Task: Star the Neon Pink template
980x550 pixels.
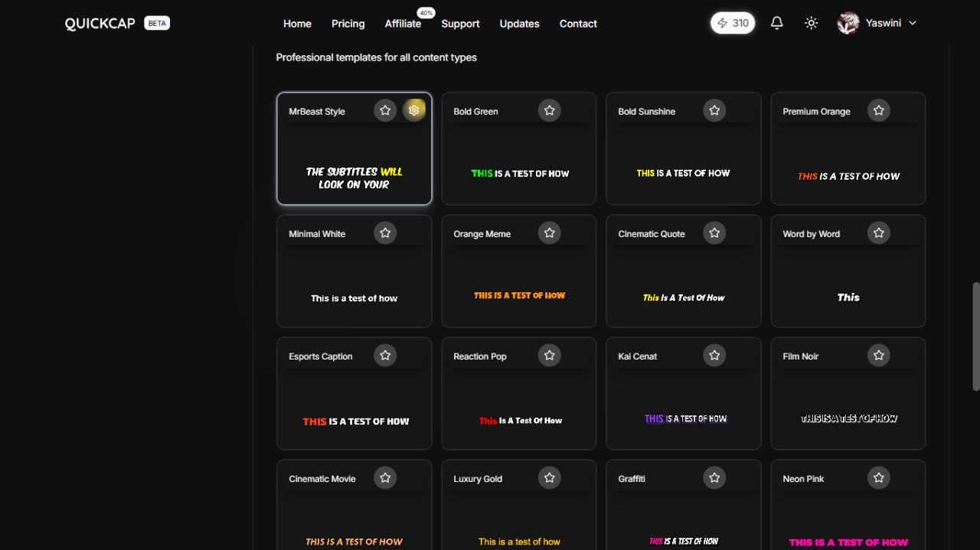Action: coord(879,477)
